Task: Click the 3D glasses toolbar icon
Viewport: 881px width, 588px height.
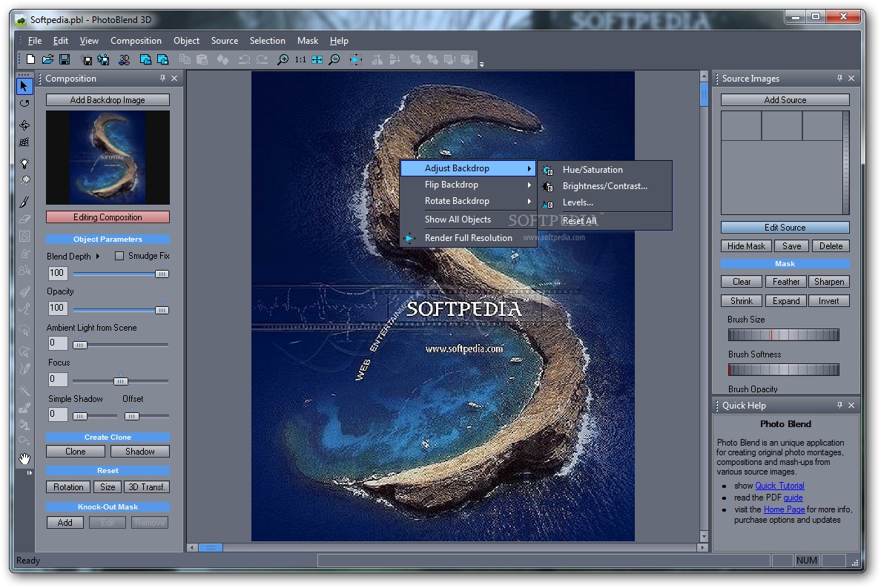Action: pos(124,59)
